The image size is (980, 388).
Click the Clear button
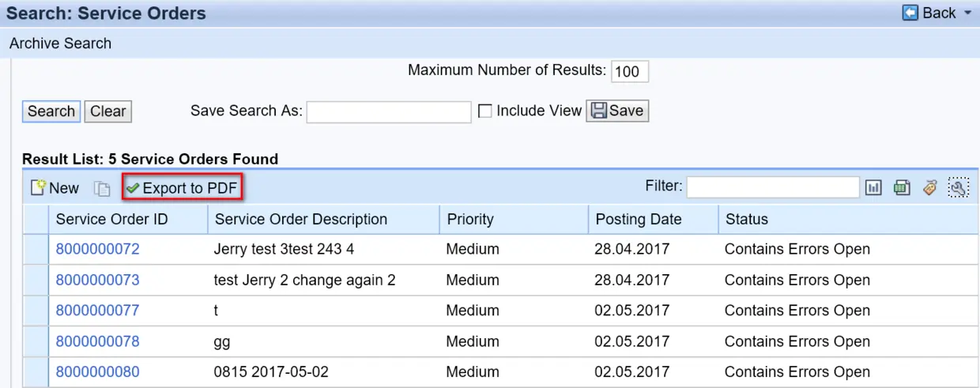pyautogui.click(x=107, y=111)
